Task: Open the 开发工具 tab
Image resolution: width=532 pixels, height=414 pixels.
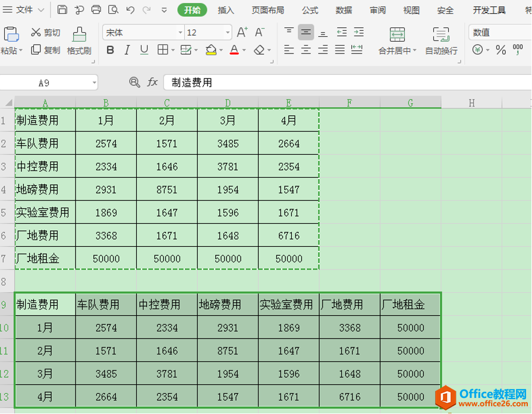Action: pos(489,10)
